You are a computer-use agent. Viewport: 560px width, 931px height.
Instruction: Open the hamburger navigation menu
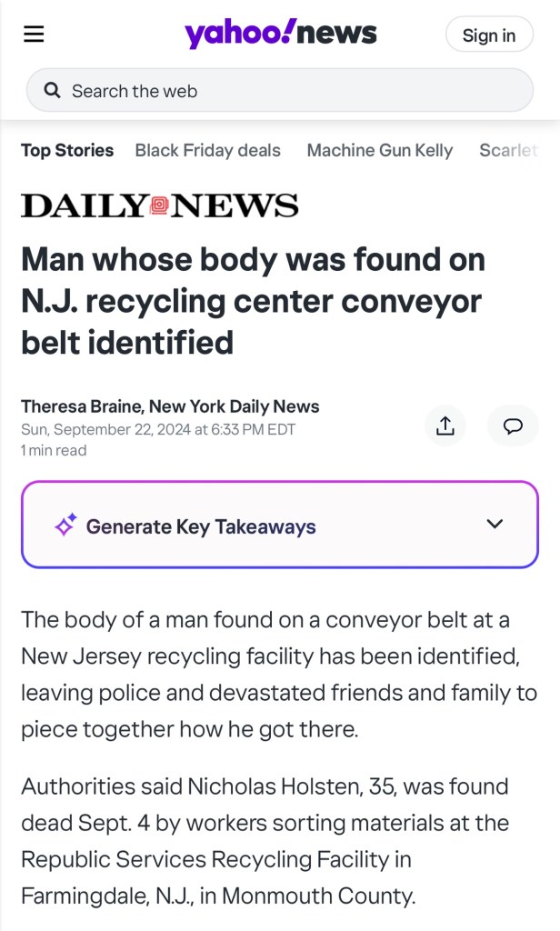tap(34, 35)
